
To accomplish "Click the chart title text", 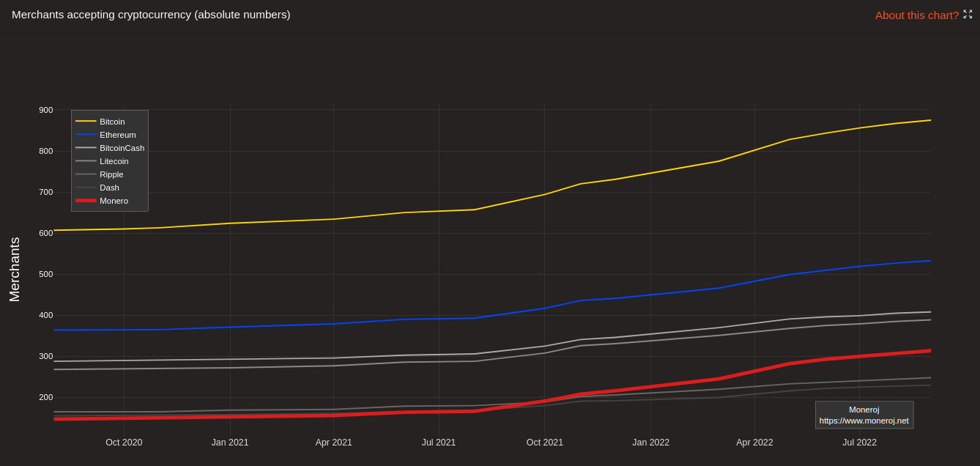I will [151, 15].
